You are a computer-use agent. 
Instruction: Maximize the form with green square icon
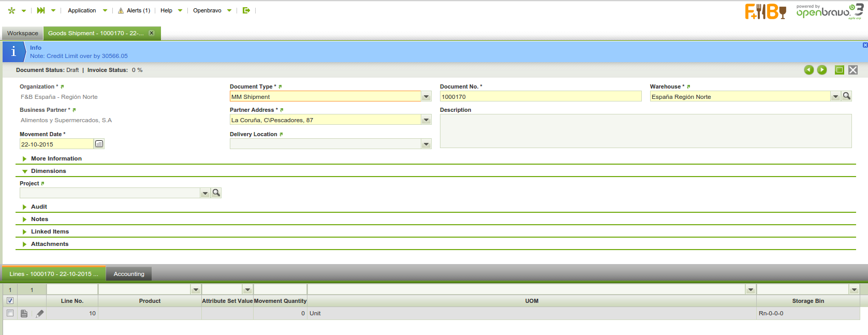coord(840,70)
